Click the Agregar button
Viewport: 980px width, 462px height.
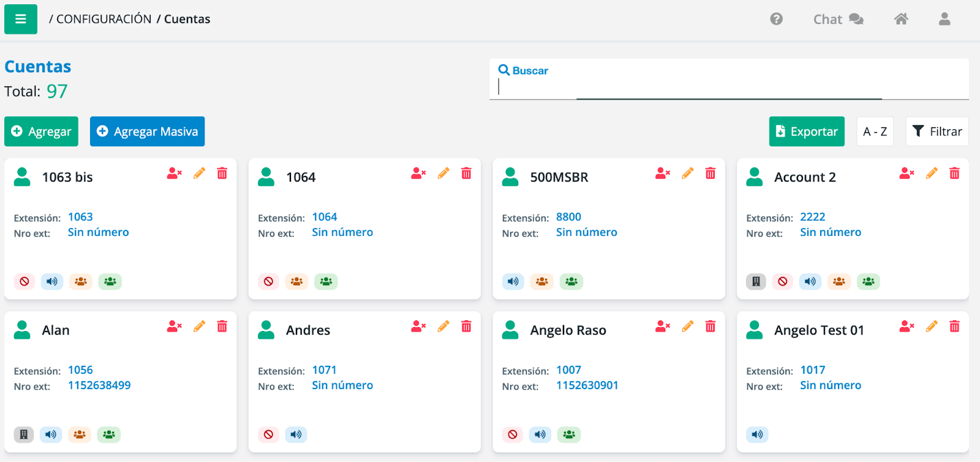[x=41, y=131]
